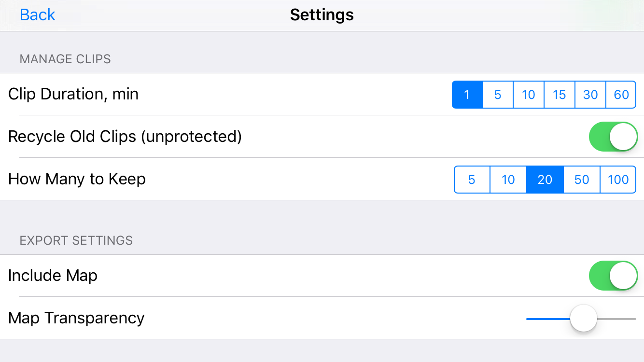
Task: Keep 100 clips option
Action: pyautogui.click(x=618, y=180)
